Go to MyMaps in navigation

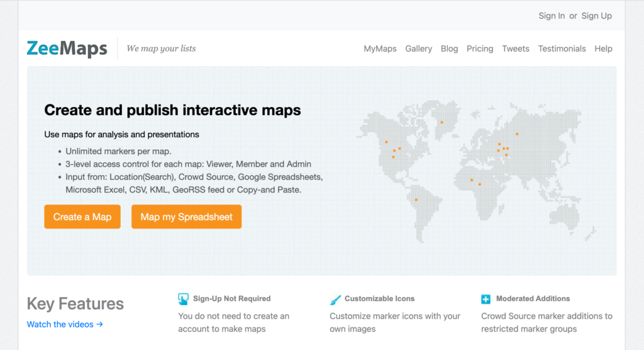[380, 48]
